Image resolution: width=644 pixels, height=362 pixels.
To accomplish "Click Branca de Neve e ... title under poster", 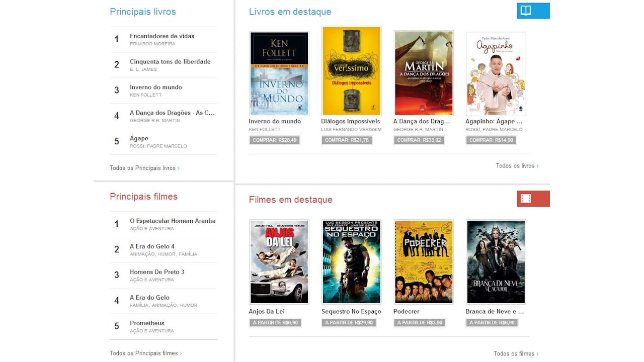I will coord(495,312).
